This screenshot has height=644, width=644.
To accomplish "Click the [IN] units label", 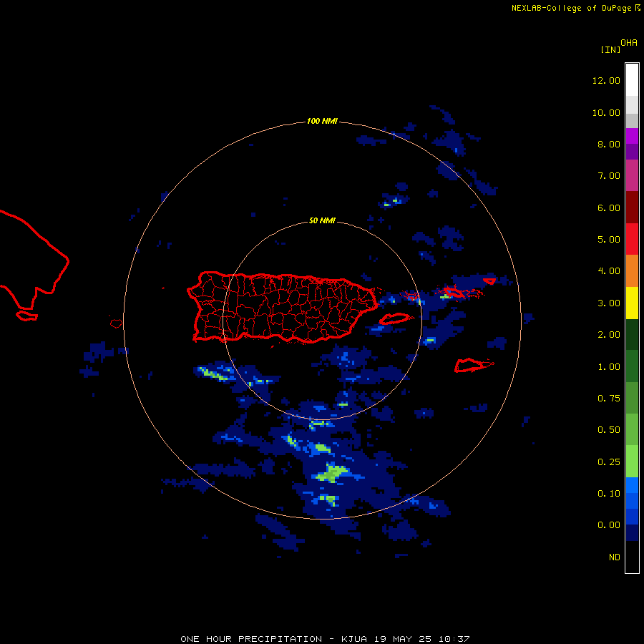I will [x=610, y=50].
